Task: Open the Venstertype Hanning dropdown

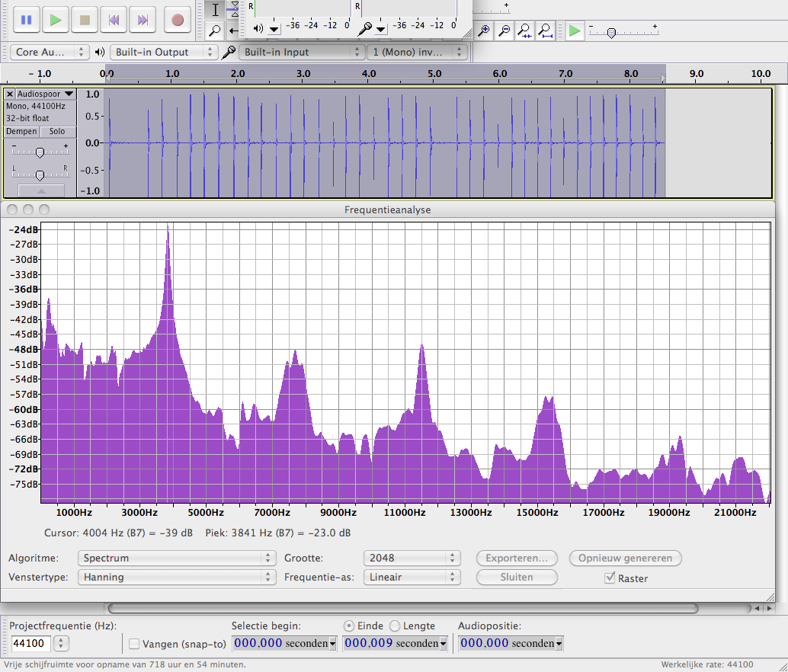Action: pyautogui.click(x=176, y=577)
